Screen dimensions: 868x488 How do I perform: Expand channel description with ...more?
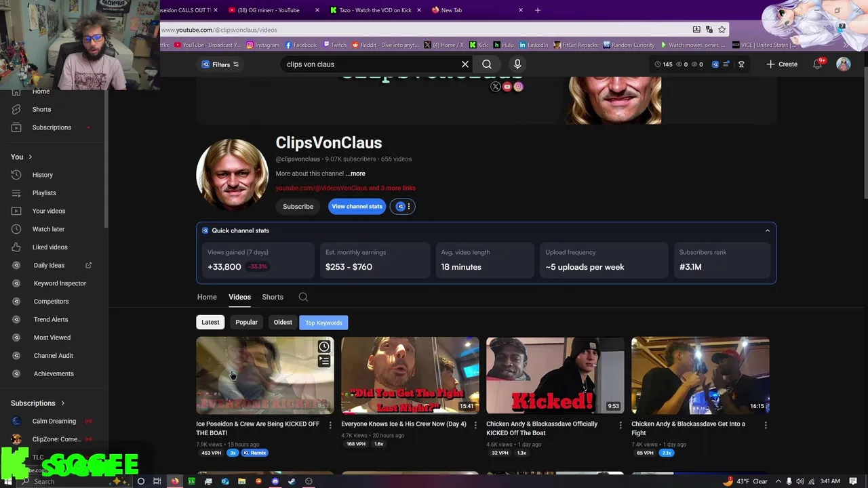[x=355, y=174]
